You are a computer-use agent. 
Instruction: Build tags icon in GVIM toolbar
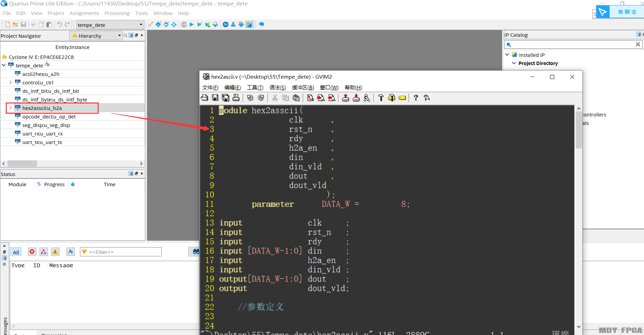point(391,98)
